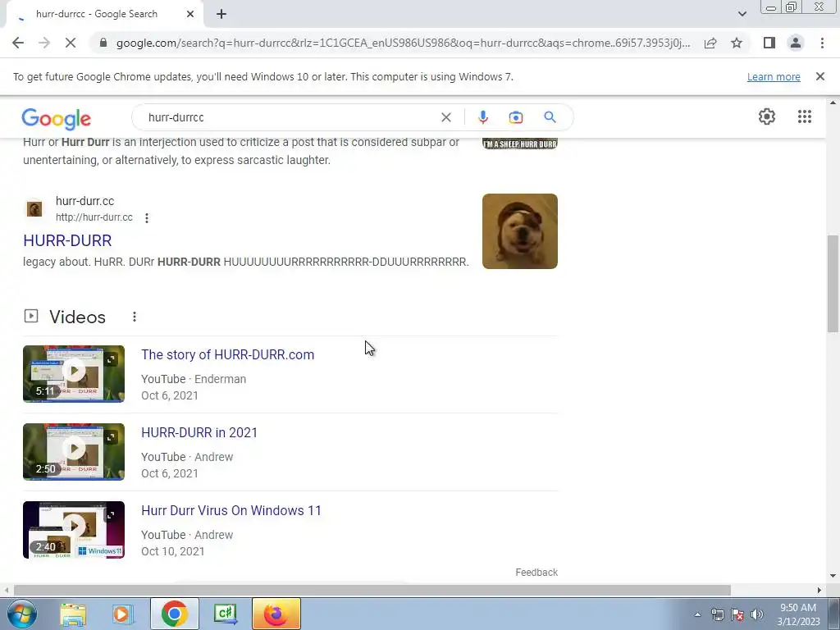Open more options for hurr-durr.cc result

[146, 217]
